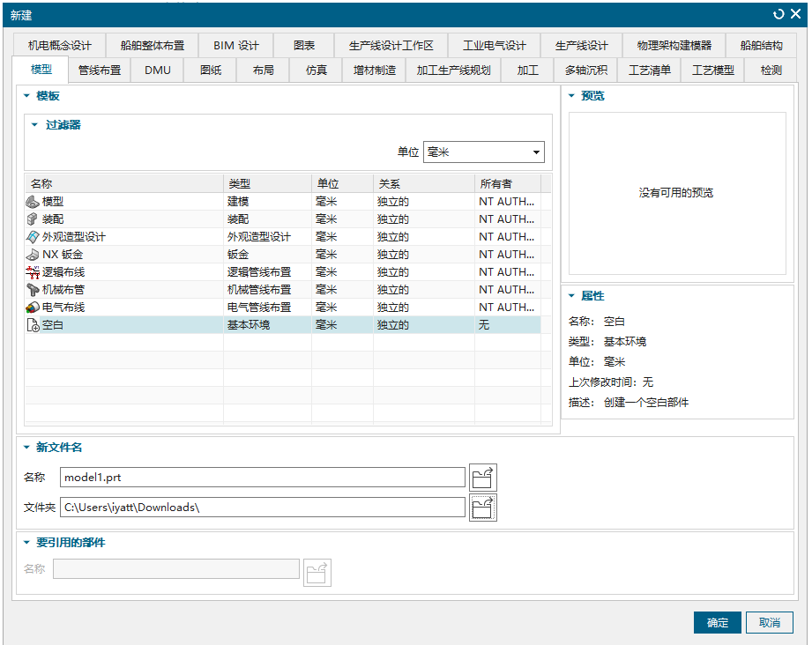Sort templates by 类型 column header
This screenshot has height=645, width=812.
pyautogui.click(x=267, y=184)
